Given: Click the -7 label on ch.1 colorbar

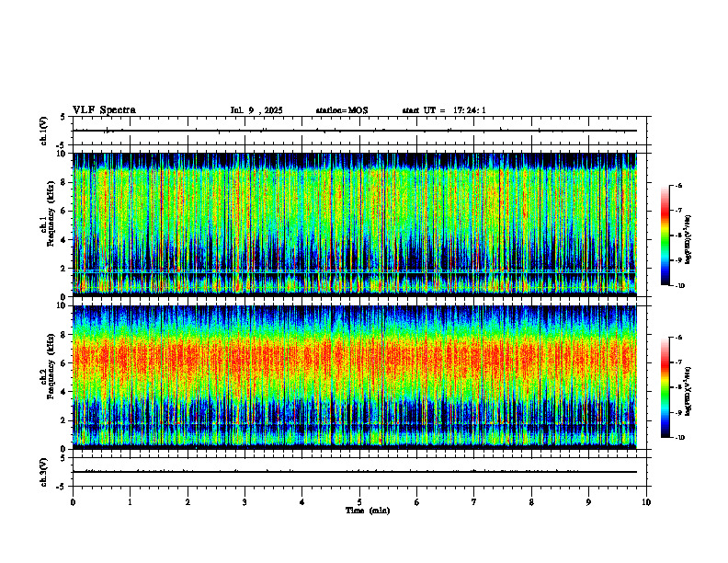Looking at the screenshot, I should [678, 211].
